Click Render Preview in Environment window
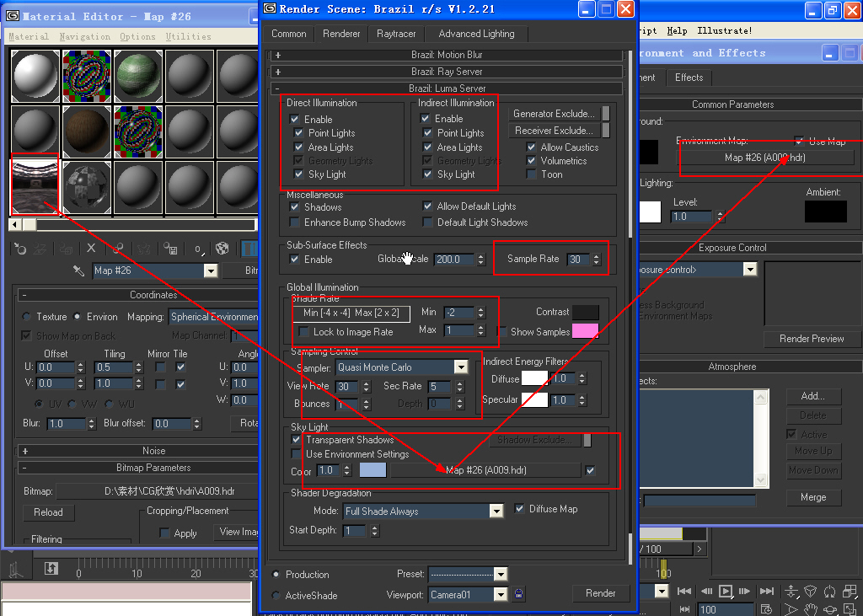 click(x=812, y=339)
